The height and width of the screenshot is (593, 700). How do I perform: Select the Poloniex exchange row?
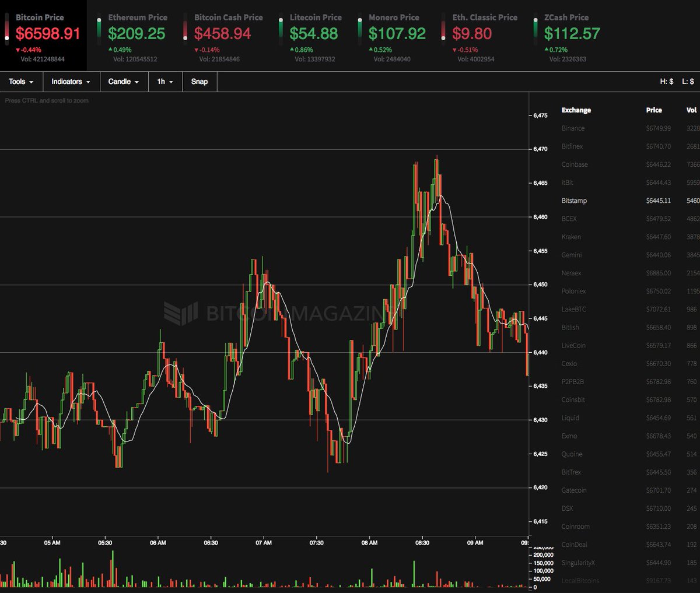pyautogui.click(x=630, y=291)
